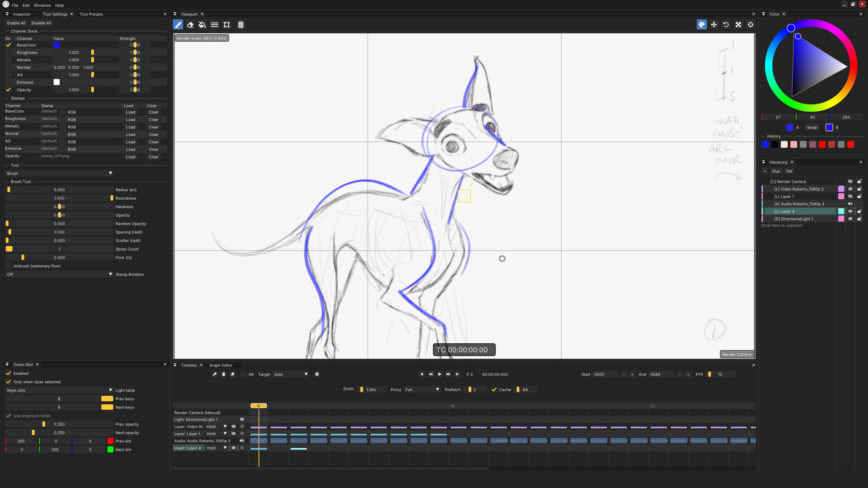Mute Audio Roberto_1080p 3 in the Hierarchy

tap(850, 204)
